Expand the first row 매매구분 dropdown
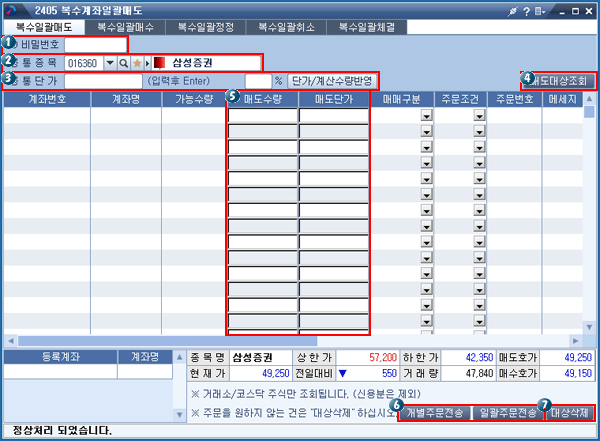Screen dimensions: 600x441 pyautogui.click(x=426, y=116)
